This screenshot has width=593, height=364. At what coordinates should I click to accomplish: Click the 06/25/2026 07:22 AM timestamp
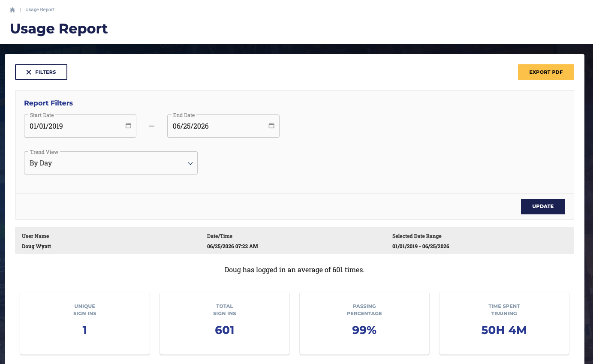pos(232,247)
